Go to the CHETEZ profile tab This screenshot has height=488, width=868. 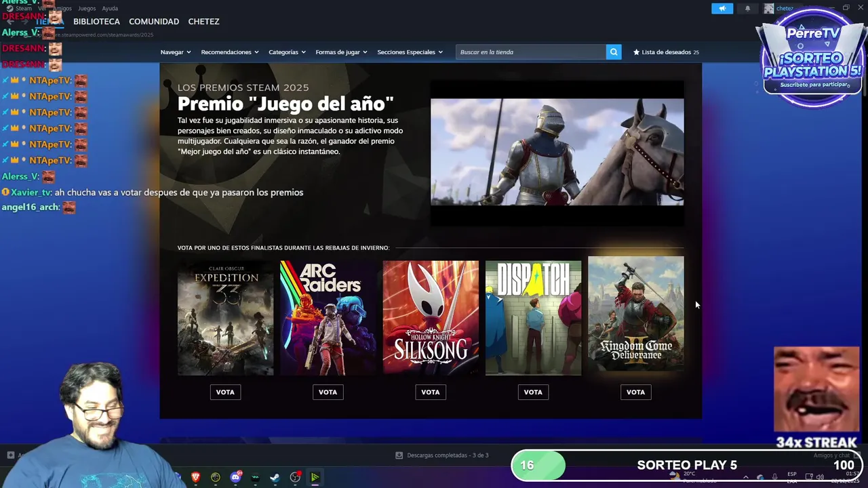pos(203,22)
